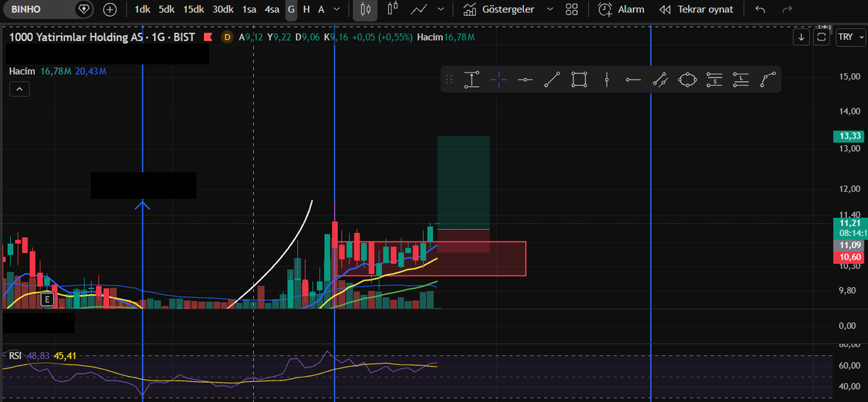The image size is (868, 402).
Task: Toggle the red flag next to BIST
Action: pos(208,37)
